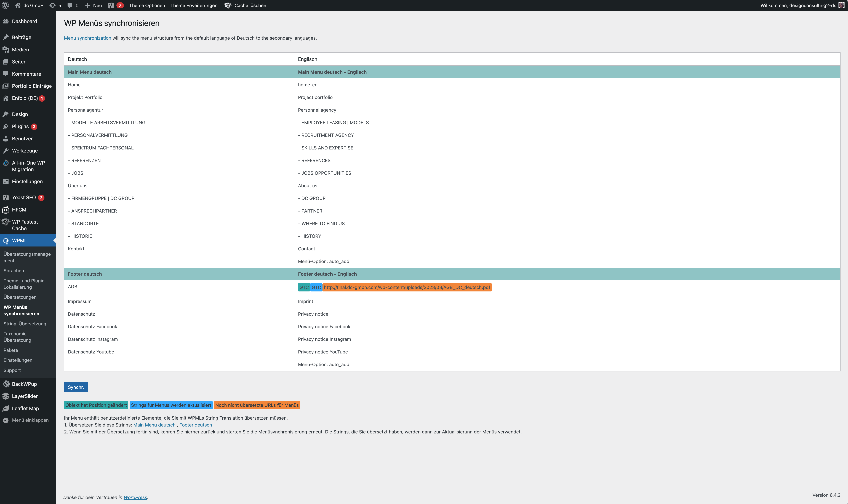Open Pakete under WPML
Viewport: 848px width, 504px height.
[11, 350]
